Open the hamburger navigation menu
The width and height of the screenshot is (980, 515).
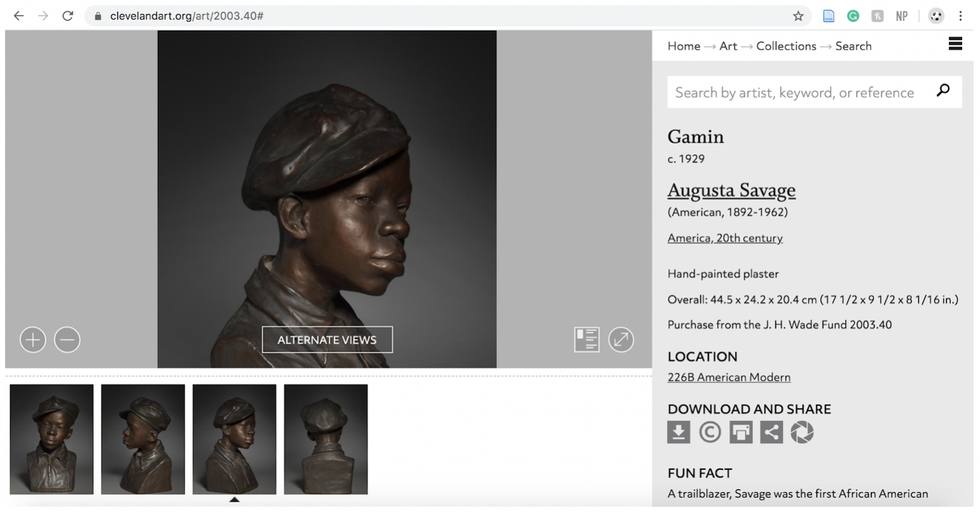pos(955,43)
